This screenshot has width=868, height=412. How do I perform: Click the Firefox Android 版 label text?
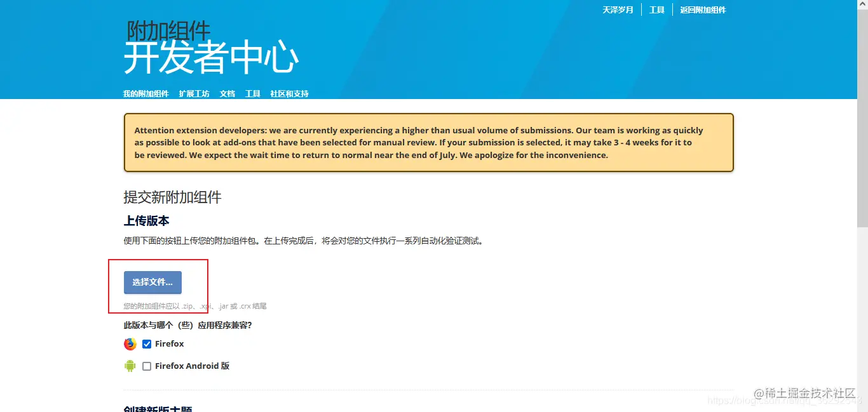pyautogui.click(x=192, y=366)
